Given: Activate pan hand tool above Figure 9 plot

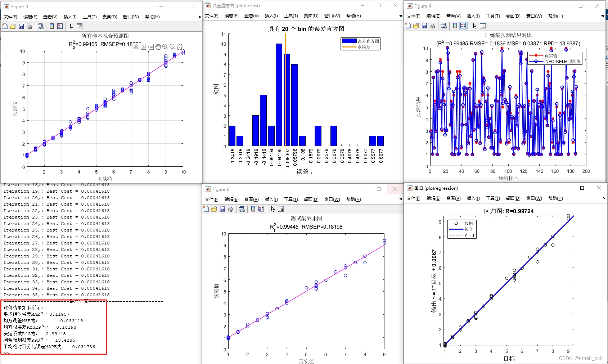Looking at the screenshot, I should [158, 47].
